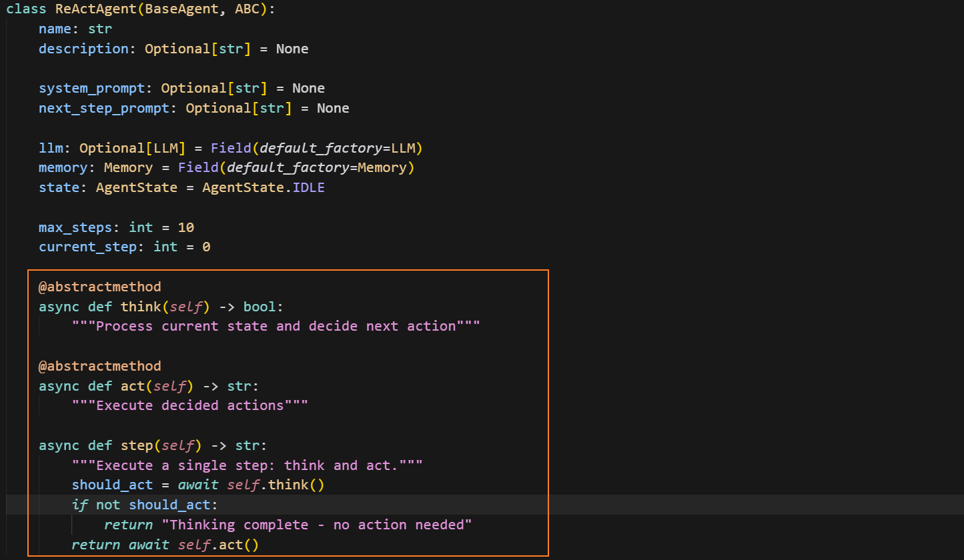Screen dimensions: 964x560
Task: Click the lowercase 'memory' attribute name
Action: 63,167
